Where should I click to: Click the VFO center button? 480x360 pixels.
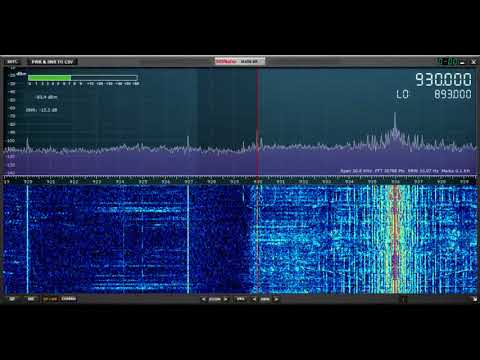240,299
